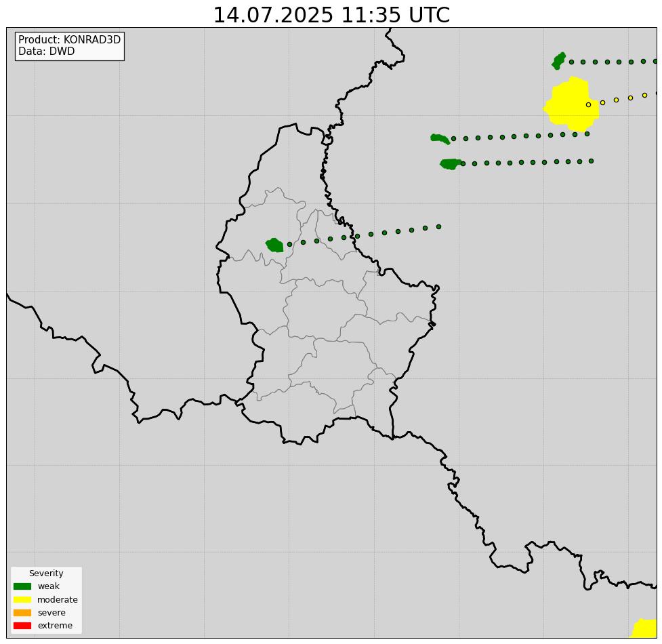Click the 'Data: DWD' label

(x=47, y=51)
